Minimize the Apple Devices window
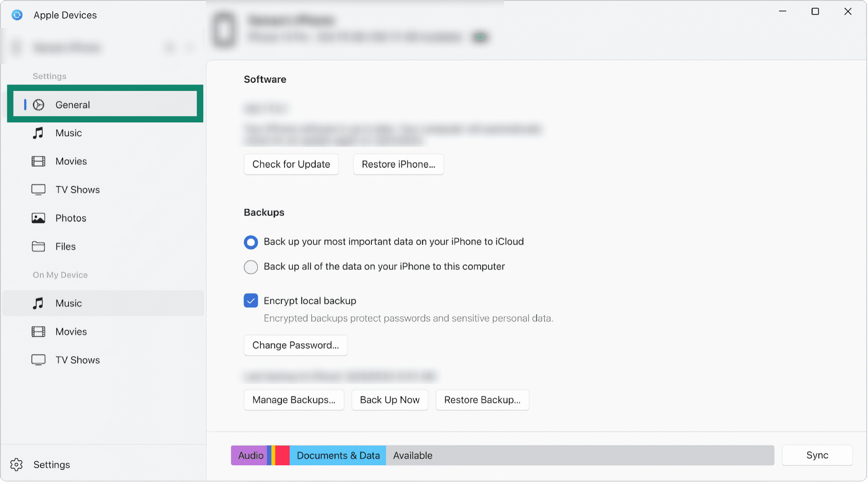The image size is (868, 484). [x=783, y=11]
